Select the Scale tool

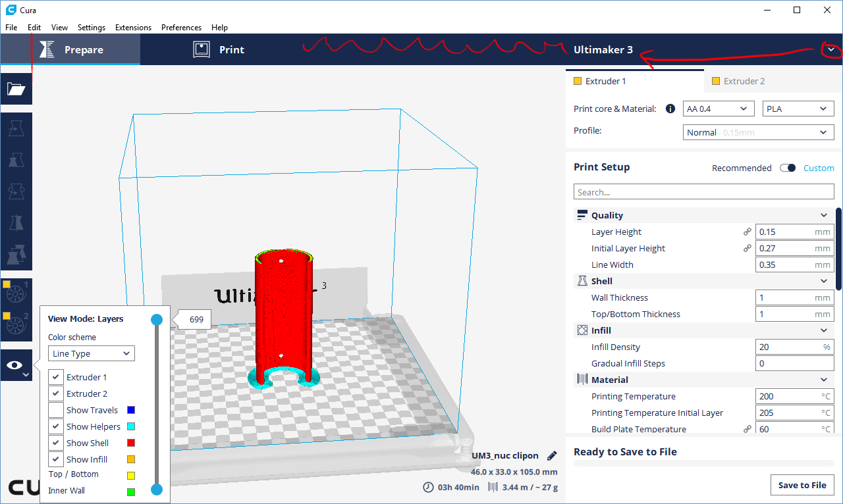click(x=16, y=159)
